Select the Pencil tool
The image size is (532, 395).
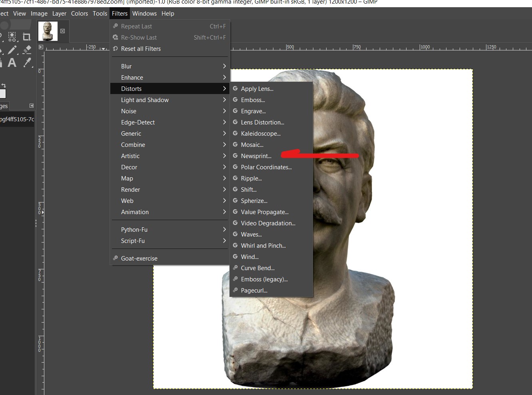click(12, 50)
